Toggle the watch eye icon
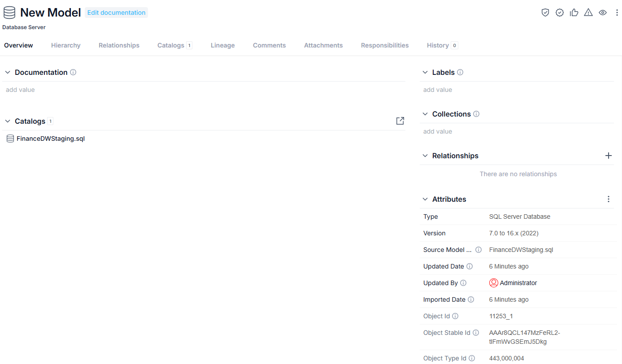The height and width of the screenshot is (364, 622). (603, 13)
